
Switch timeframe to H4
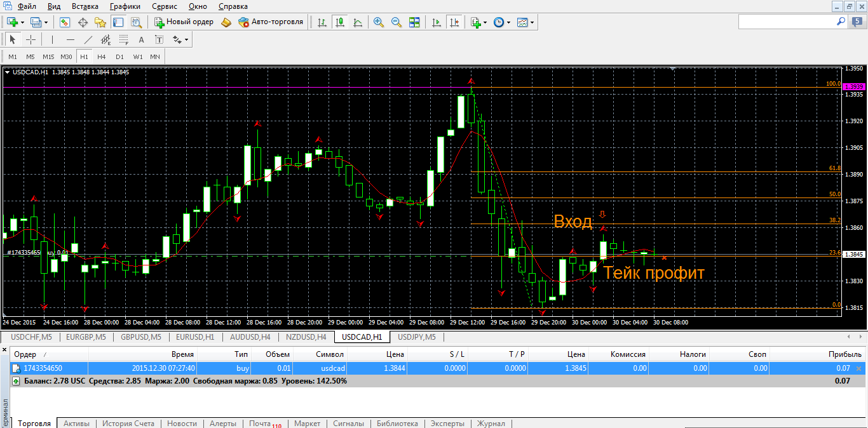click(102, 57)
